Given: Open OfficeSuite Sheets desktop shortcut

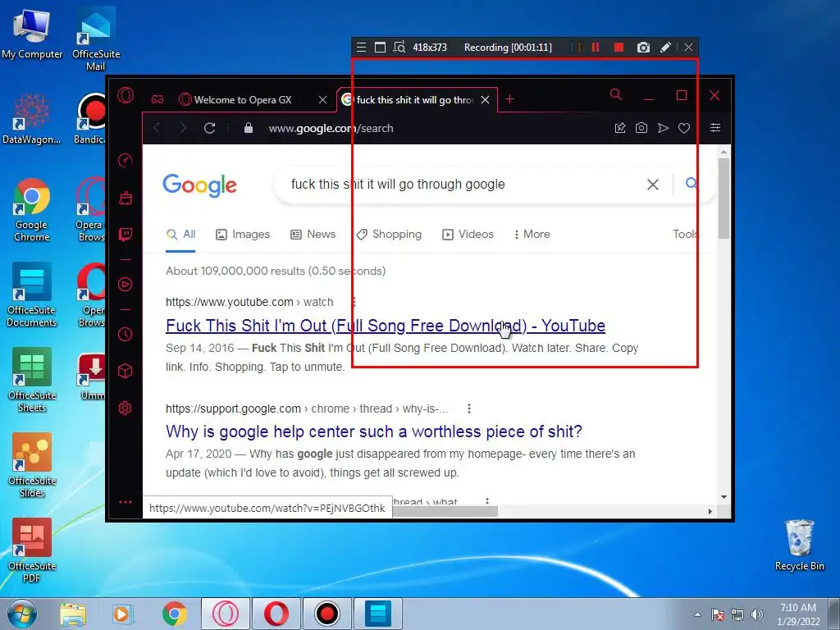Looking at the screenshot, I should (32, 381).
